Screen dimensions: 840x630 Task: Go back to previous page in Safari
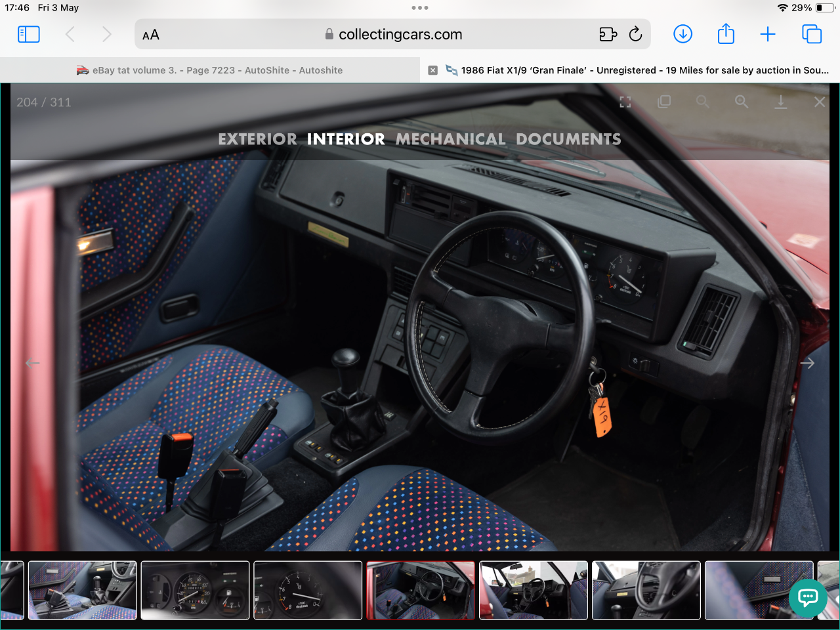click(70, 34)
